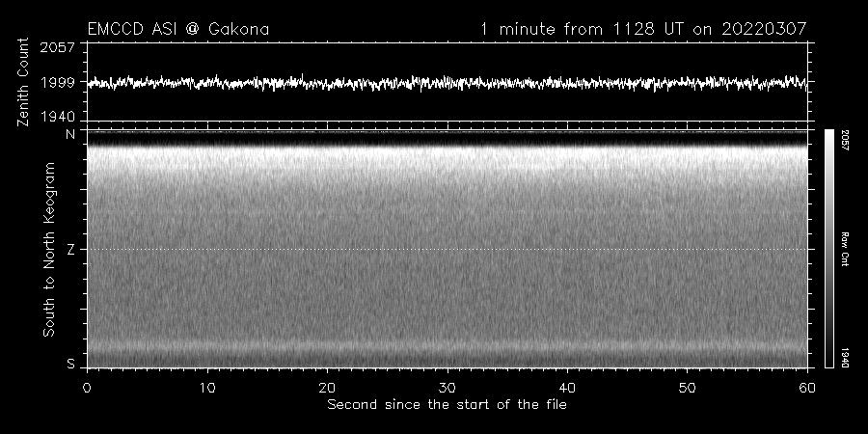The image size is (868, 434).
Task: Click the grayscale colorbar
Action: pyautogui.click(x=828, y=249)
